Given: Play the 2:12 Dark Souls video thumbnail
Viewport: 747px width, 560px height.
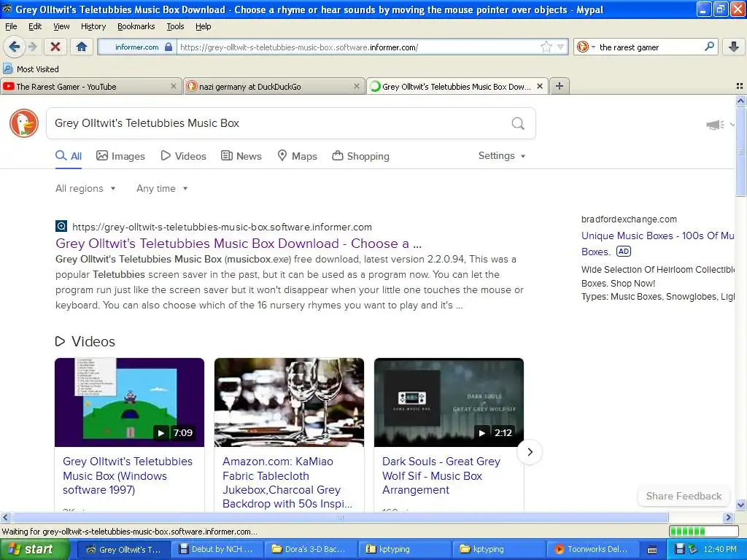Looking at the screenshot, I should pos(449,402).
